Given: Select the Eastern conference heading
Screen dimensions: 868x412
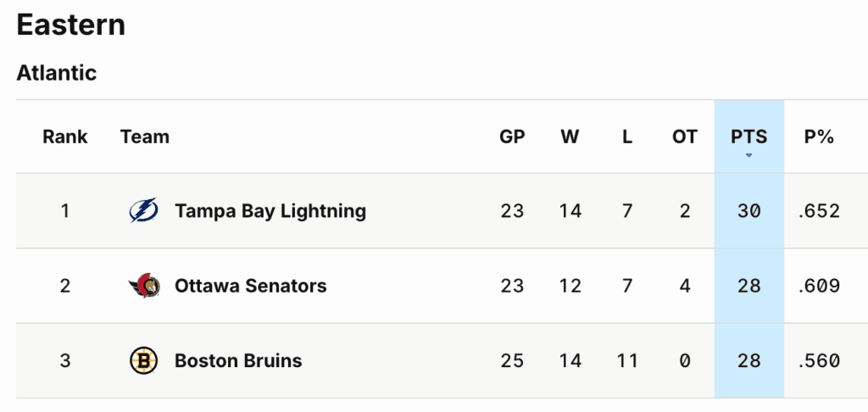Looking at the screenshot, I should pyautogui.click(x=71, y=25).
